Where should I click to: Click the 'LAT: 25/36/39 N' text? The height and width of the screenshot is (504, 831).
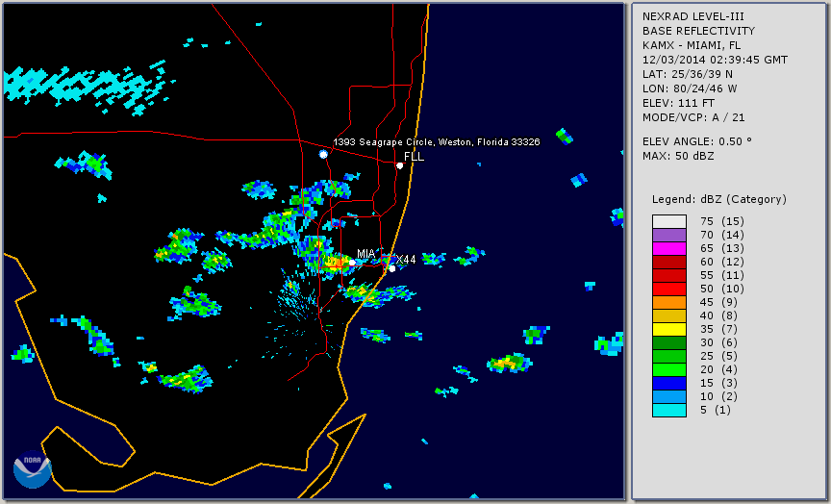(688, 74)
